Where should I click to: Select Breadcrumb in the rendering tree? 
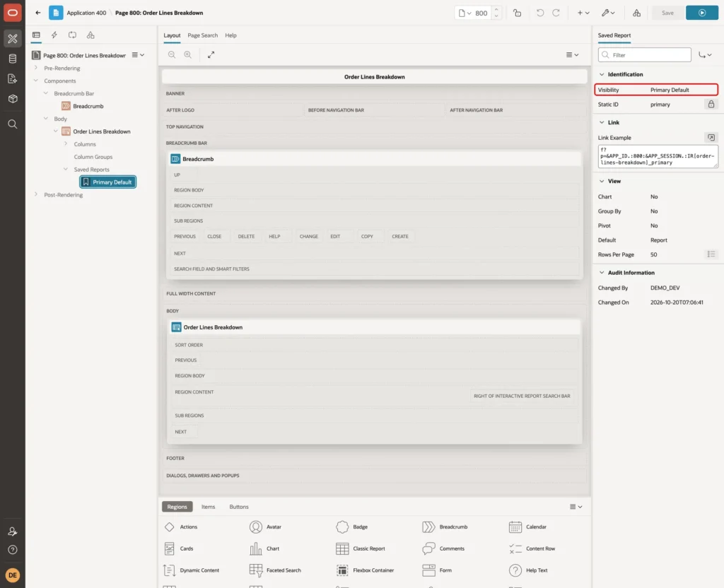point(88,106)
